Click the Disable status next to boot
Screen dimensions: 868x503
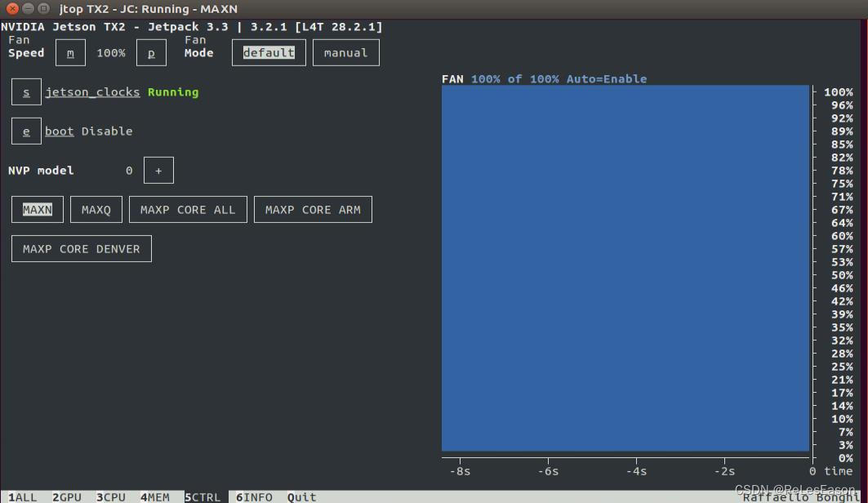107,131
